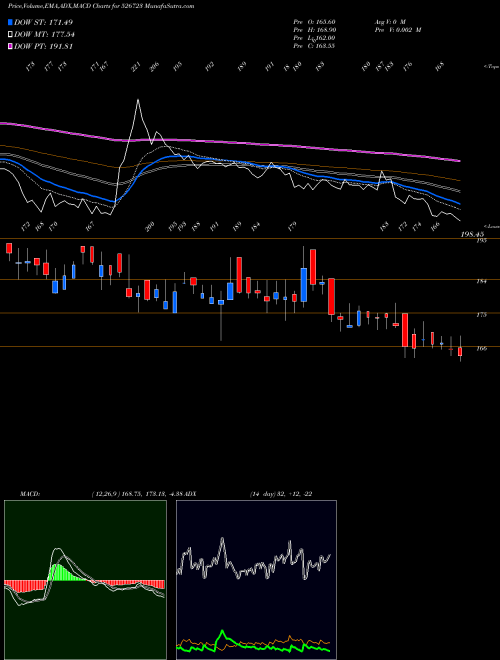Click the 184 price axis label
The height and width of the screenshot is (660, 500).
(x=481, y=281)
